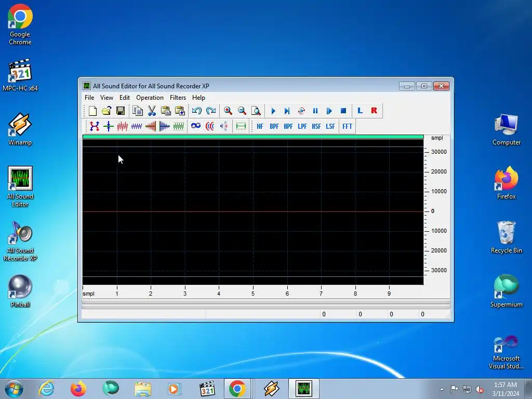This screenshot has height=399, width=532.
Task: Apply the LSF low shelf filter
Action: pyautogui.click(x=330, y=126)
